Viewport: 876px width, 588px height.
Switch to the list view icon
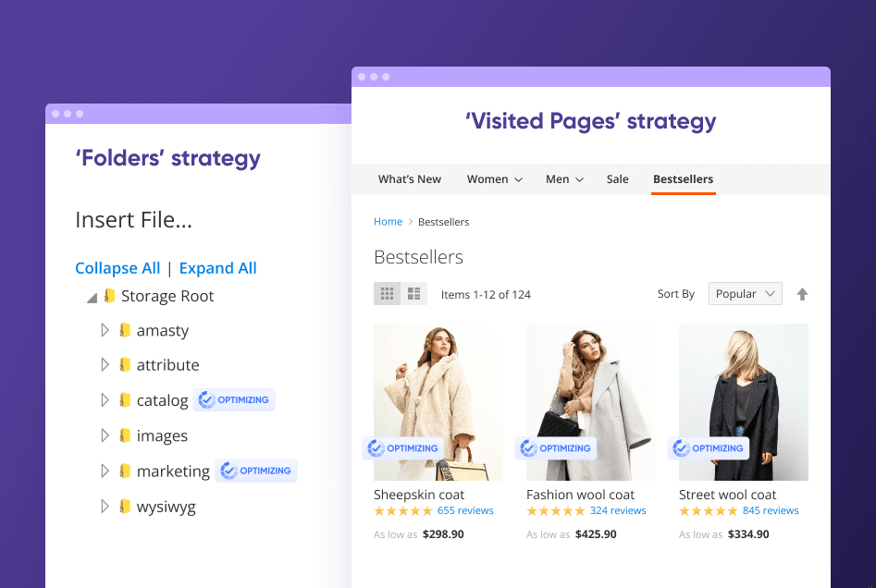tap(413, 293)
